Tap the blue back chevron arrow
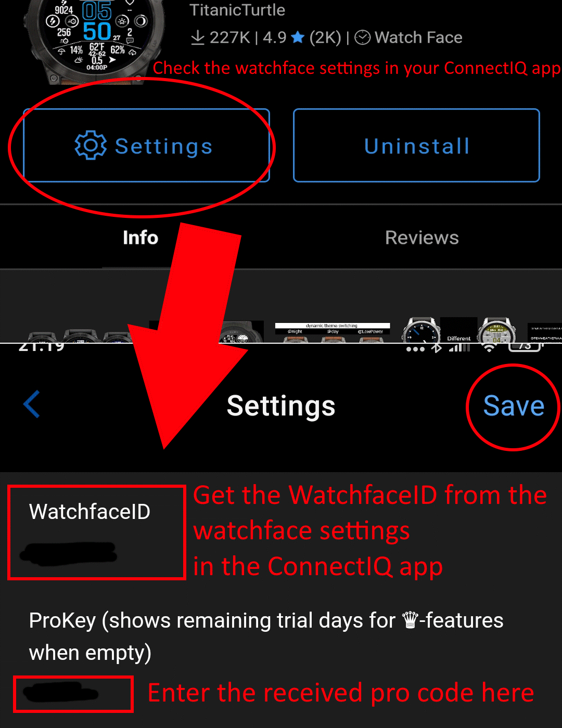Viewport: 562px width, 728px height. [32, 404]
